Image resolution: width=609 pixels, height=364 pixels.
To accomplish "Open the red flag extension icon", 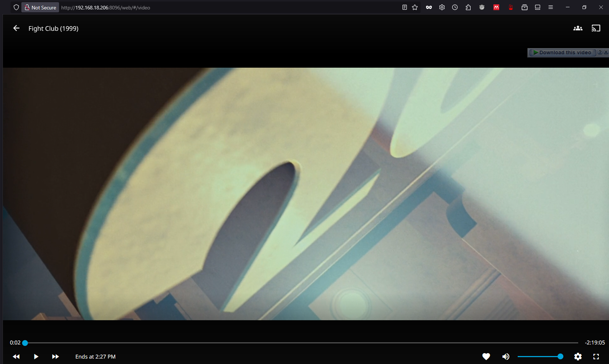I will click(510, 7).
